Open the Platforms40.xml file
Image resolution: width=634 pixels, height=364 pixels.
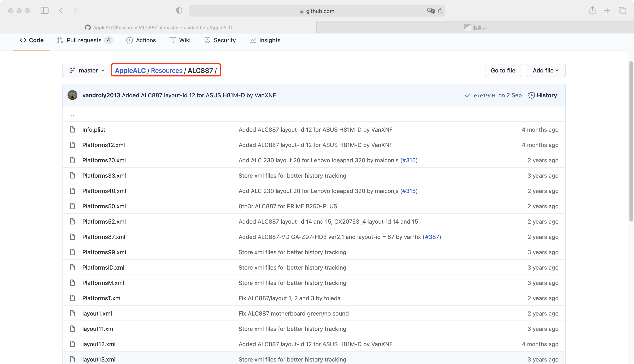click(104, 191)
